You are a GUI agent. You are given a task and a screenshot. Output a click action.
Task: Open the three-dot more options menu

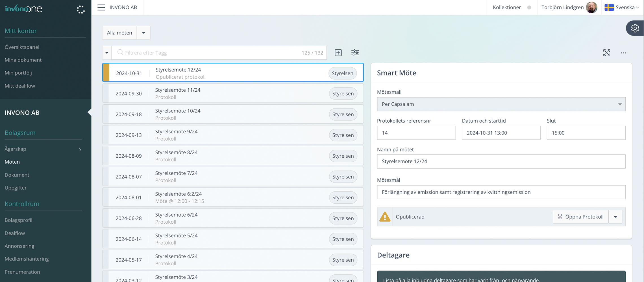pyautogui.click(x=623, y=53)
